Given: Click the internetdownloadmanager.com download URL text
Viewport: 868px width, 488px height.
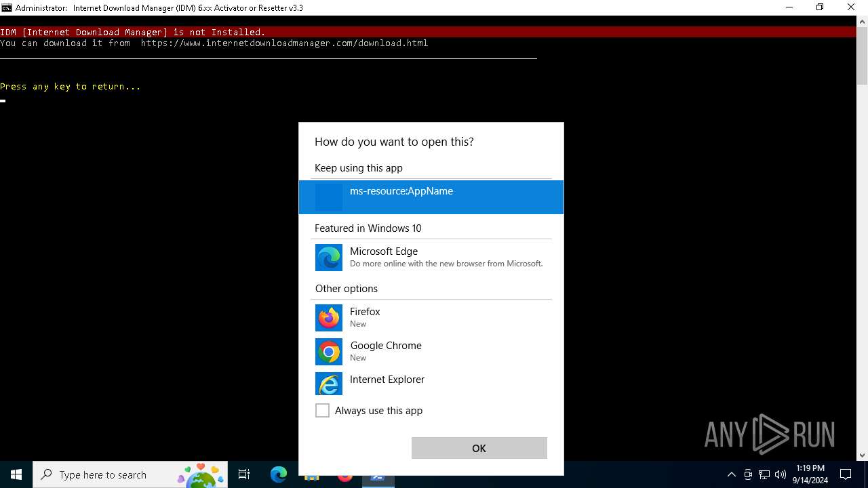Looking at the screenshot, I should (x=284, y=43).
